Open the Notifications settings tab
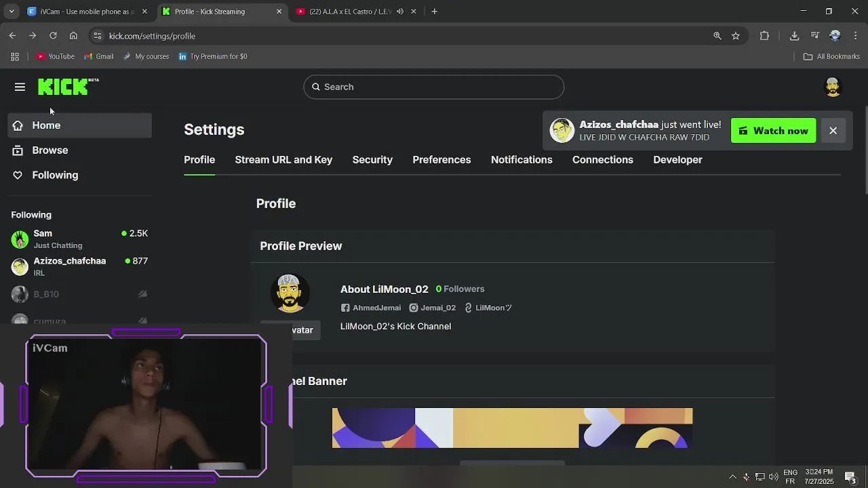This screenshot has width=868, height=488. [521, 160]
